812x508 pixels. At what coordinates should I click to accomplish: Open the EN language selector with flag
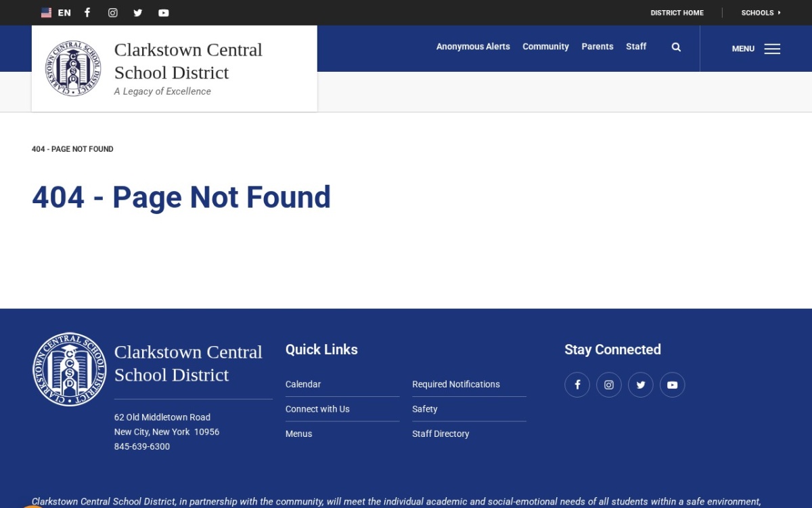[55, 13]
